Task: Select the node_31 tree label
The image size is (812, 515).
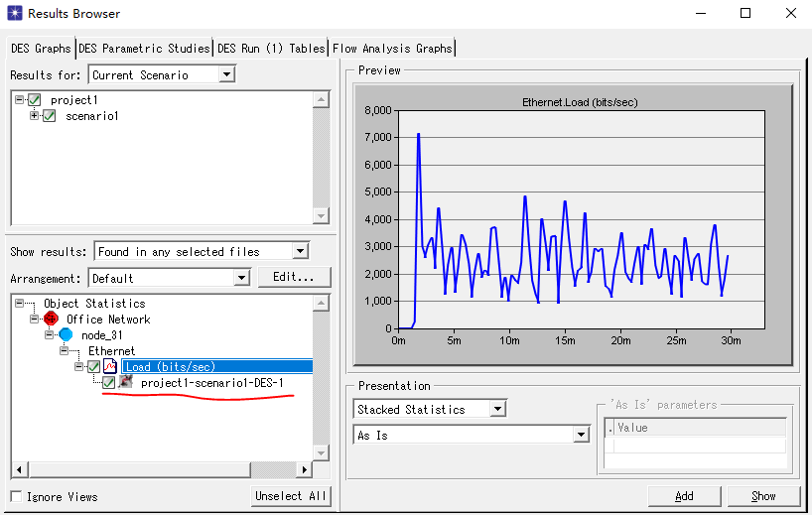Action: [x=102, y=334]
